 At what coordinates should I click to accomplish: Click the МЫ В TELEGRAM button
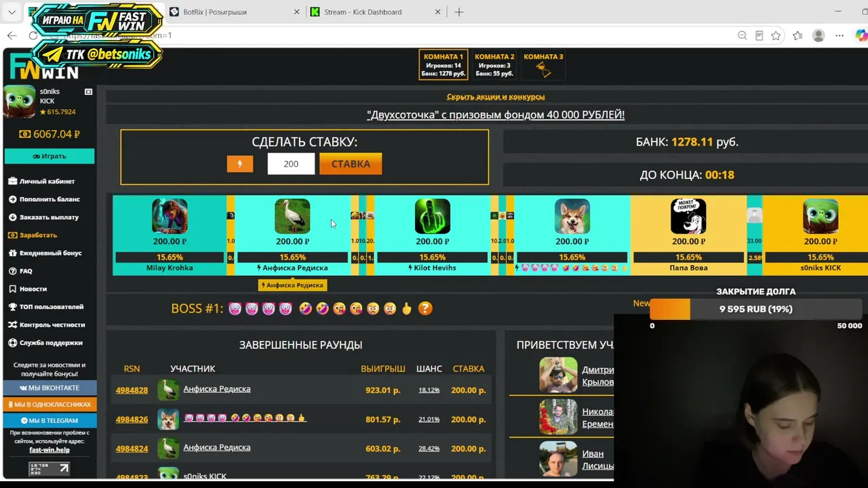(x=50, y=420)
